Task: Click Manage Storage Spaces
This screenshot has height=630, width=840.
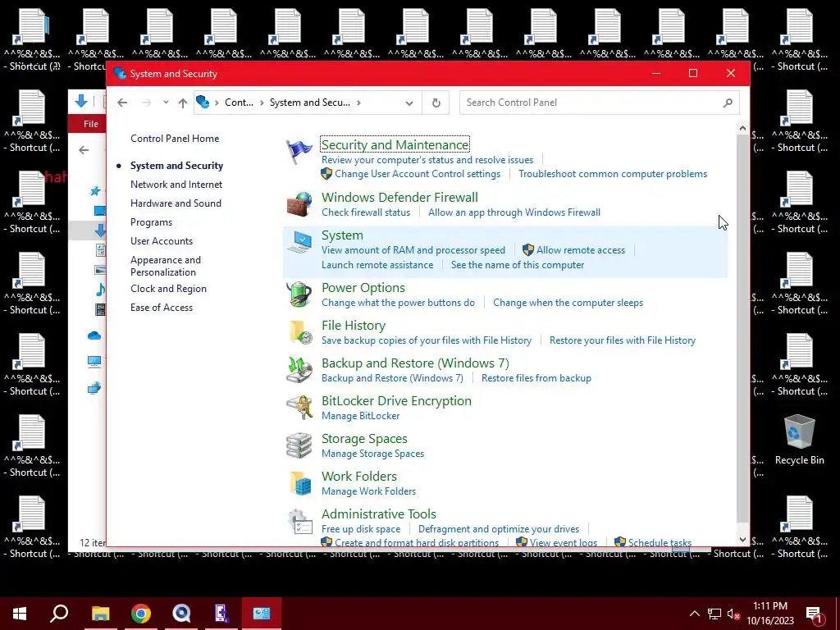Action: click(x=373, y=453)
